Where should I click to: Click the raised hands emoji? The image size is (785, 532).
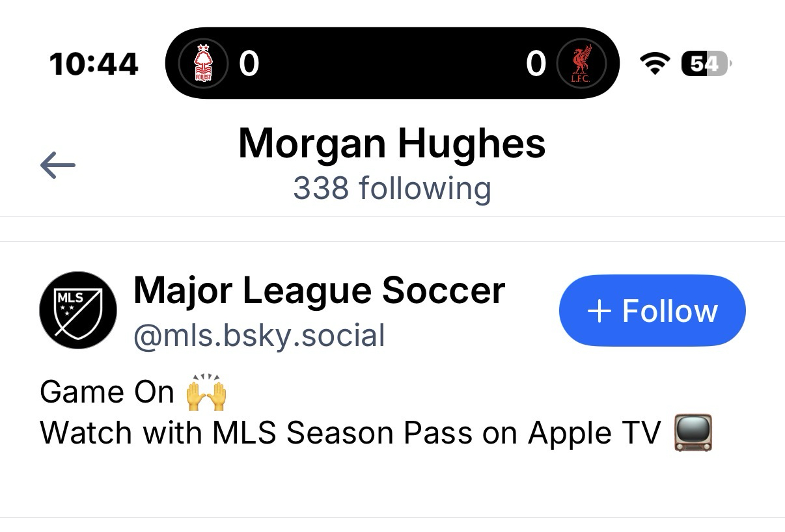(x=206, y=392)
